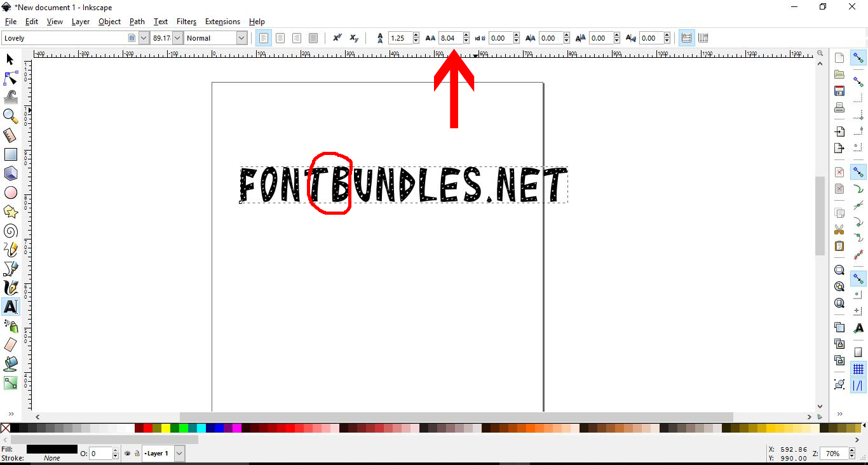Select the Edit paths by nodes tool
Image resolution: width=868 pixels, height=465 pixels.
pos(10,78)
